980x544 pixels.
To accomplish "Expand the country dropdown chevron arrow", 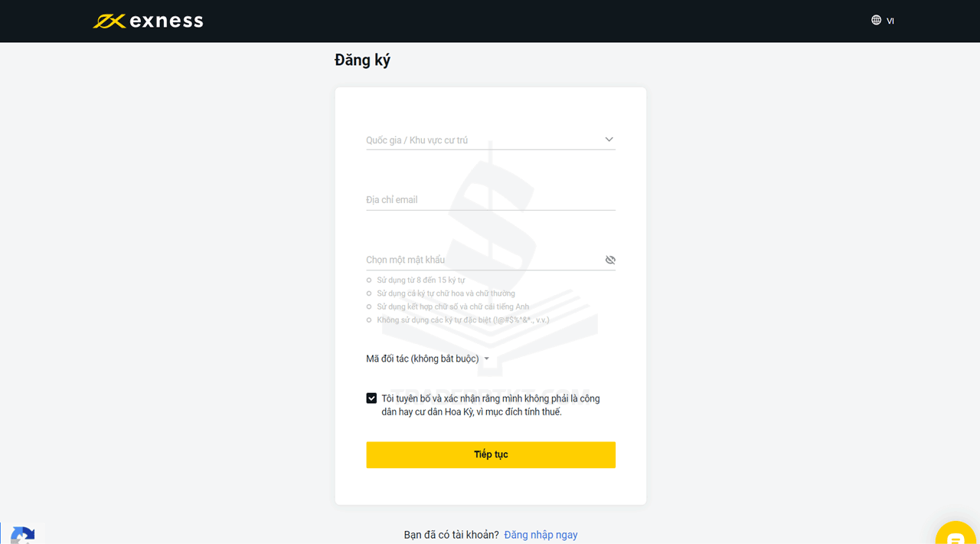I will [x=609, y=139].
